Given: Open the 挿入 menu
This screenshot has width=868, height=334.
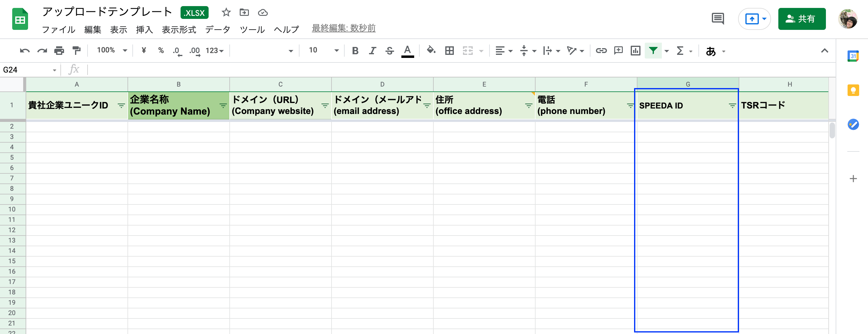Looking at the screenshot, I should 145,30.
